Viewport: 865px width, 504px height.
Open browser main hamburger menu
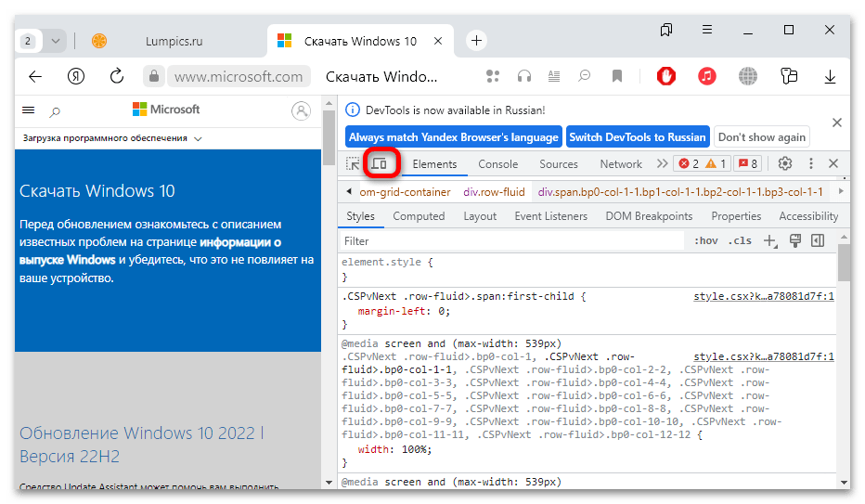tap(706, 30)
